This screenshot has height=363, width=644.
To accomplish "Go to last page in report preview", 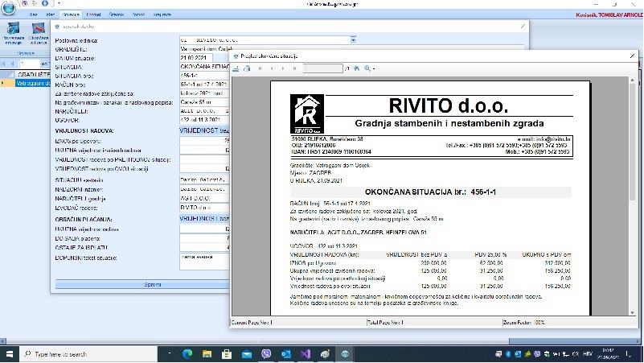I will pyautogui.click(x=294, y=68).
